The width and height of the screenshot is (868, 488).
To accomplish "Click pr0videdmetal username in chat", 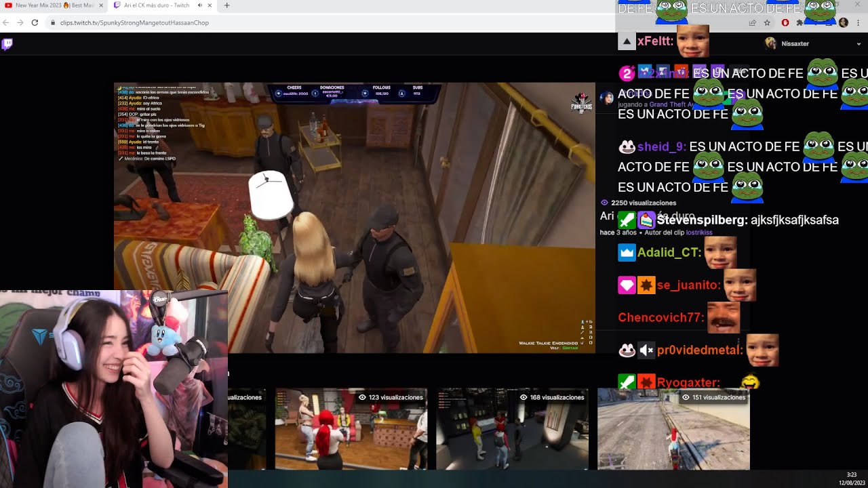I will (699, 350).
